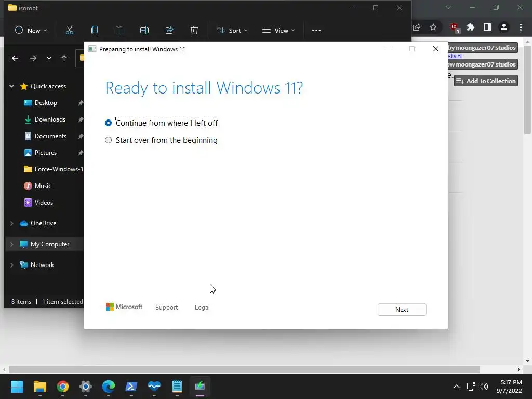Expand the Network tree node
532x399 pixels.
(x=11, y=265)
